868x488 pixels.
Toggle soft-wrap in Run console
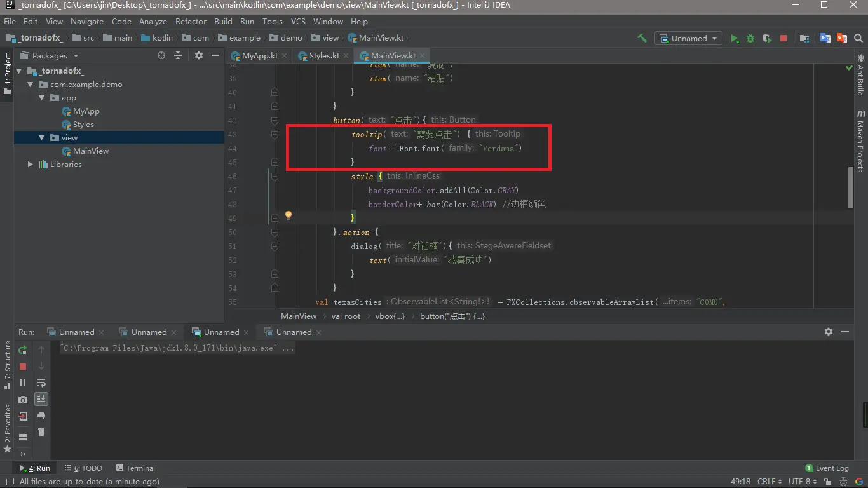[41, 383]
